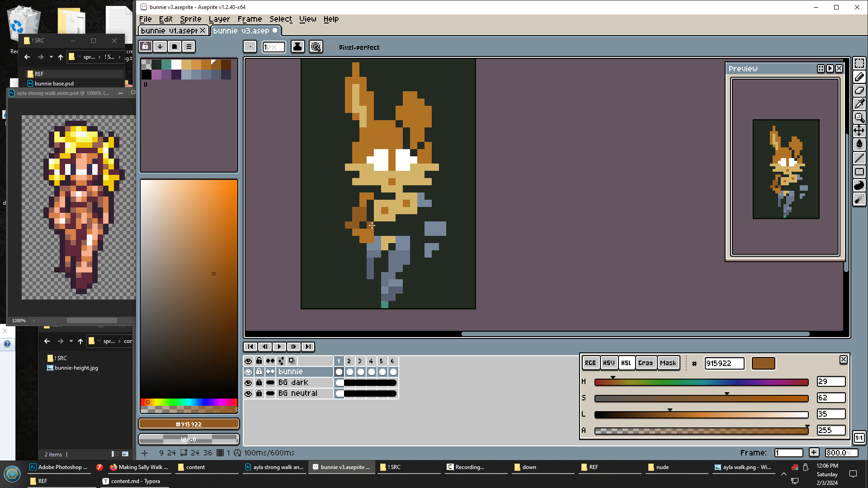Viewport: 868px width, 488px height.
Task: Open the Sprite menu
Action: pyautogui.click(x=190, y=19)
